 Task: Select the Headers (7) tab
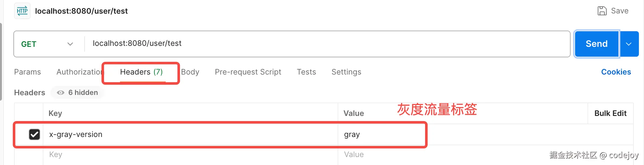tap(141, 72)
